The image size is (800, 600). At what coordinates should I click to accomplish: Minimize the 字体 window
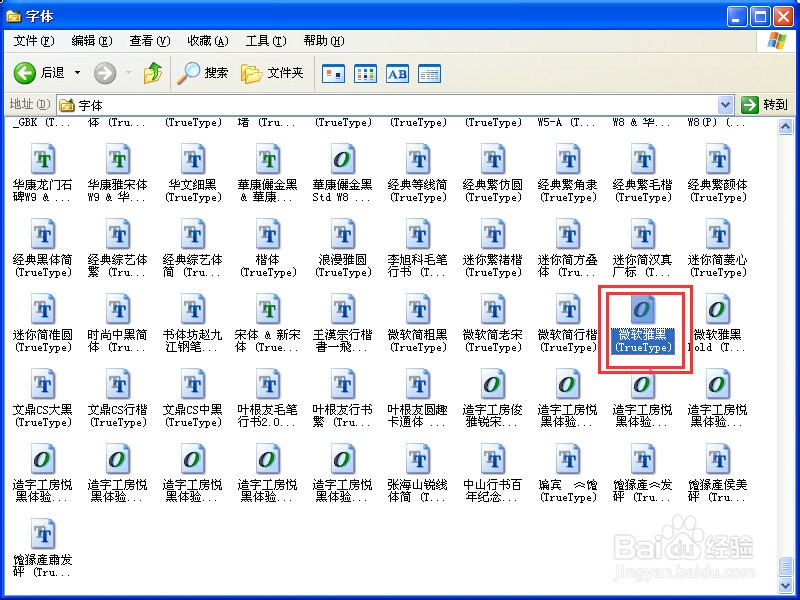737,17
